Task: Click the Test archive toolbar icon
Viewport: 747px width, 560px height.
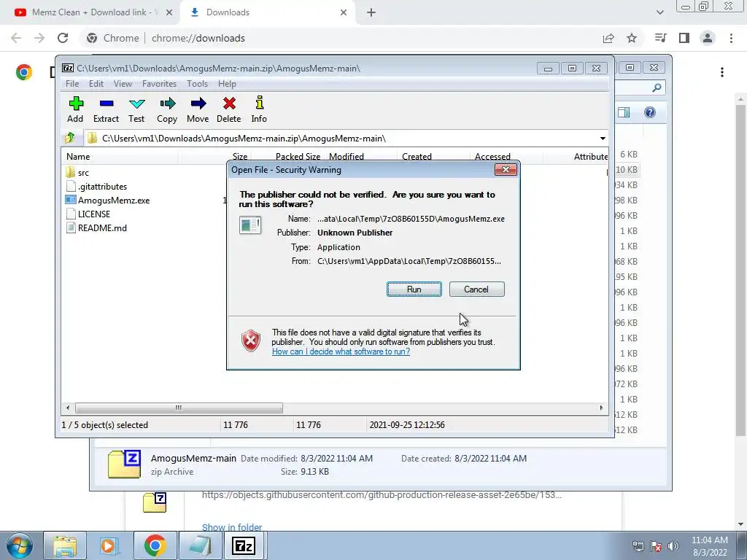Action: click(136, 109)
